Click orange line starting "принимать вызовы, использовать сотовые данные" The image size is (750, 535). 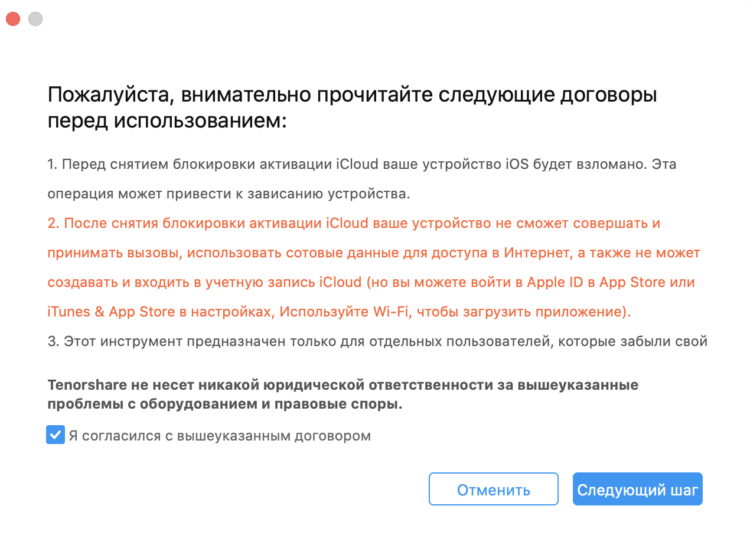click(x=374, y=253)
